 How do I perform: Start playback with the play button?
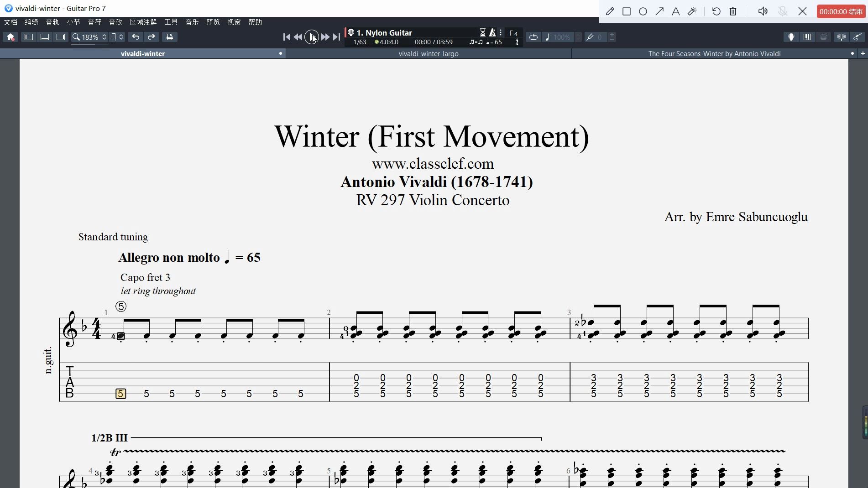[x=312, y=37]
